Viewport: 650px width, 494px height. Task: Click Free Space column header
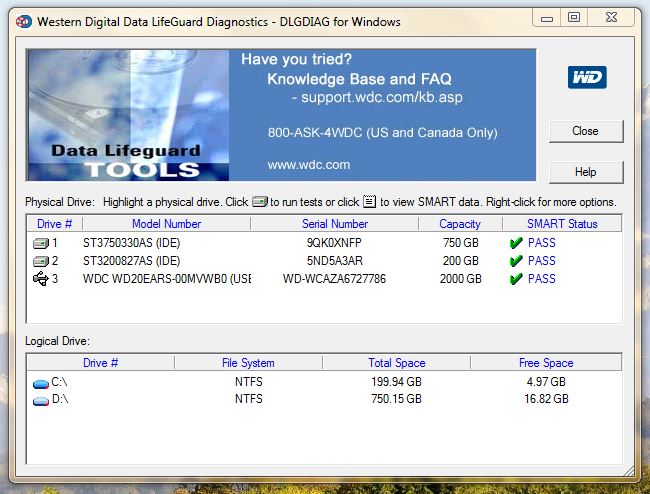click(546, 363)
